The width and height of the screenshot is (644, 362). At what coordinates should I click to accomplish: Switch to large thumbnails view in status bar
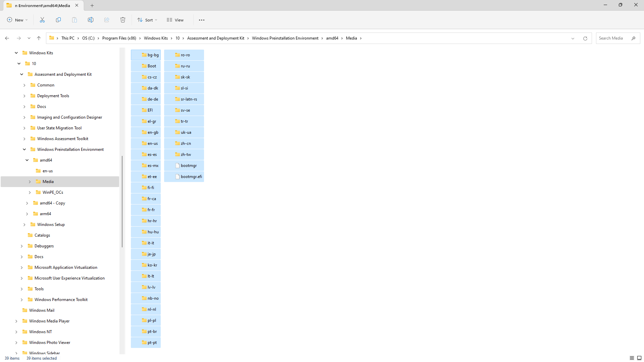pyautogui.click(x=639, y=358)
